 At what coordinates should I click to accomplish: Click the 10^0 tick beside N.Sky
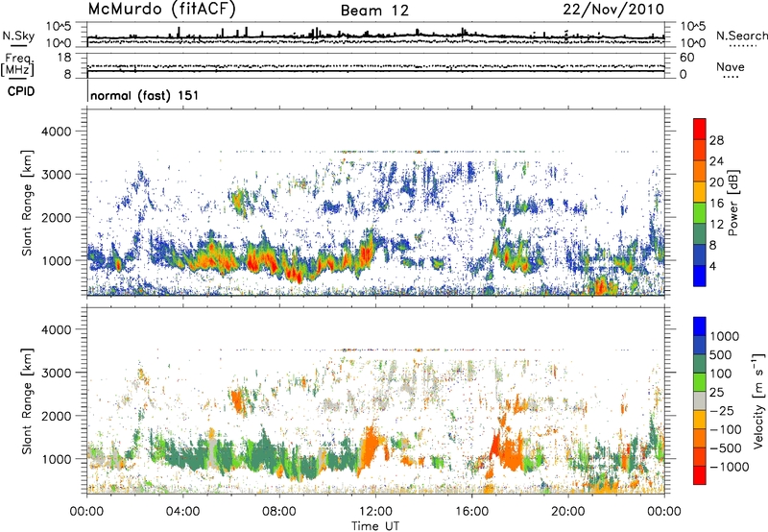click(59, 43)
